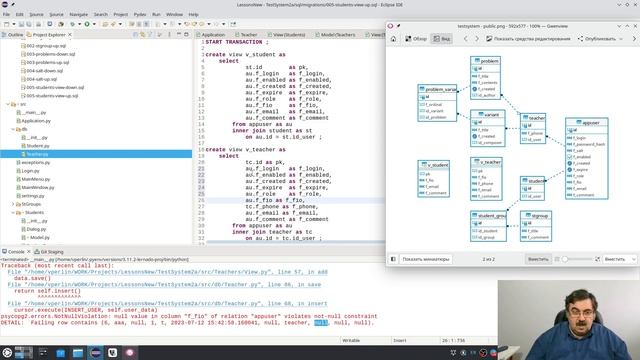Screen dimensions: 640x360
Task: Open the Help menu
Action: (193, 14)
